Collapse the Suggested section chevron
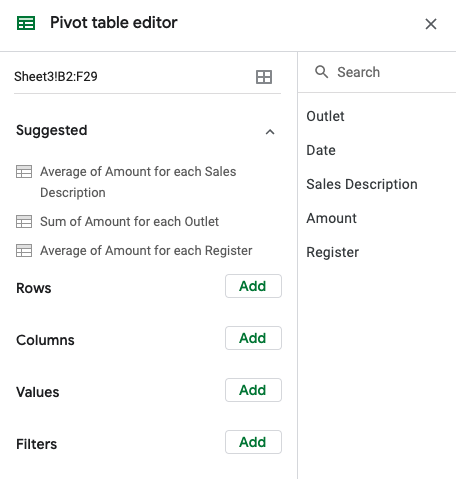 [x=270, y=132]
